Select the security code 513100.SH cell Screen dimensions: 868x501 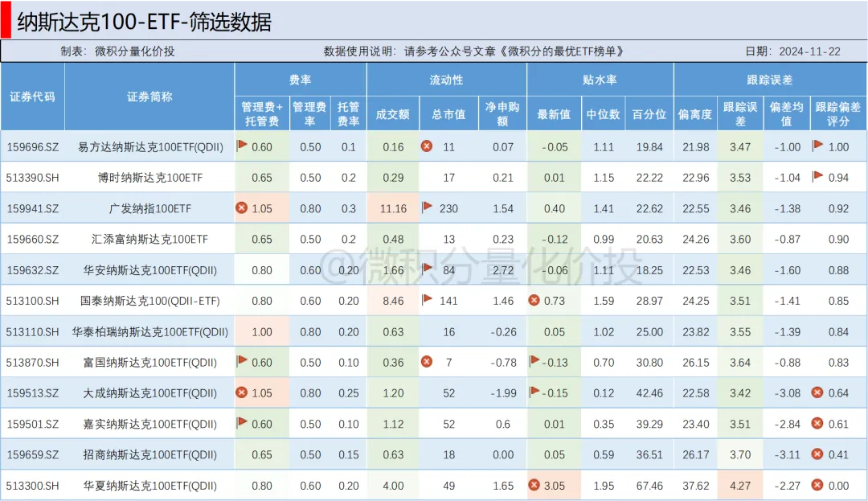33,301
